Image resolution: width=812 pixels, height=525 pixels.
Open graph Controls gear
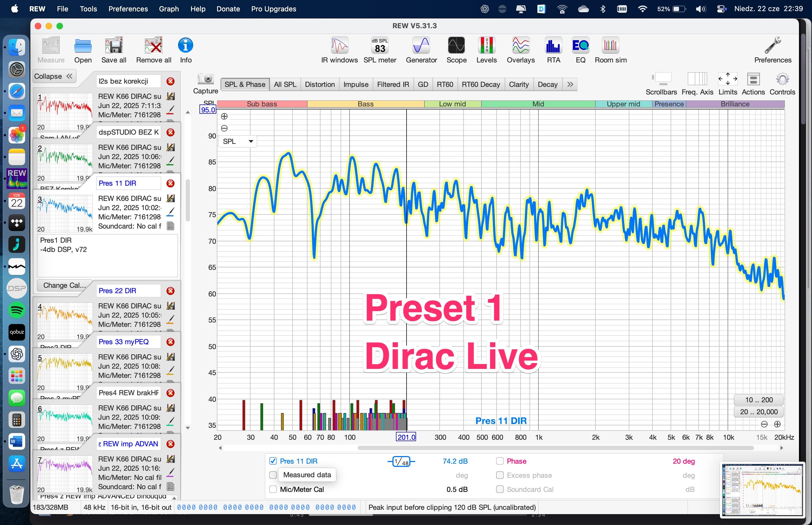782,84
